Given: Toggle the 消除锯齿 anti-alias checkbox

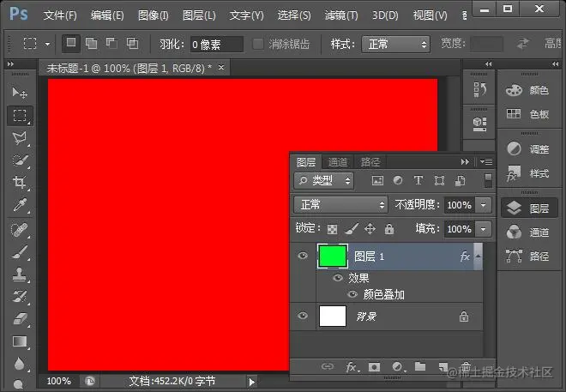Looking at the screenshot, I should point(258,44).
